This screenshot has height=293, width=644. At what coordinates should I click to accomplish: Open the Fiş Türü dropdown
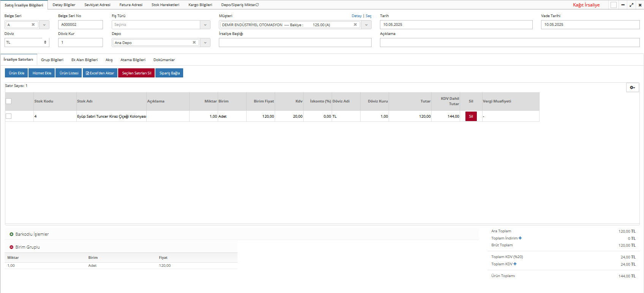tap(205, 25)
